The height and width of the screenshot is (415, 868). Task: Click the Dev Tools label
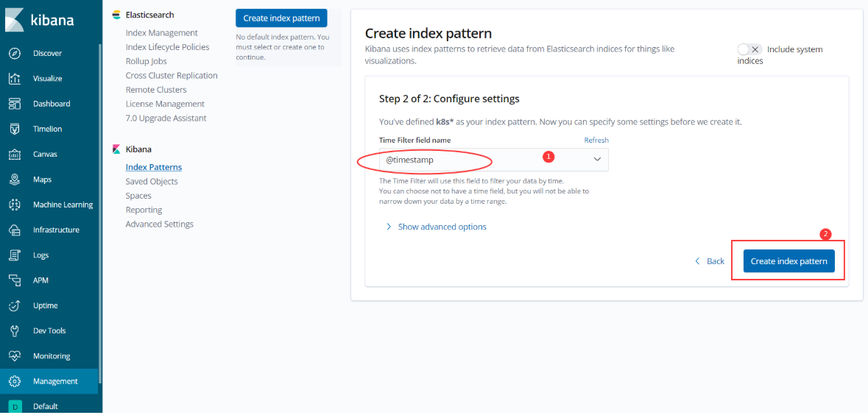pos(49,331)
